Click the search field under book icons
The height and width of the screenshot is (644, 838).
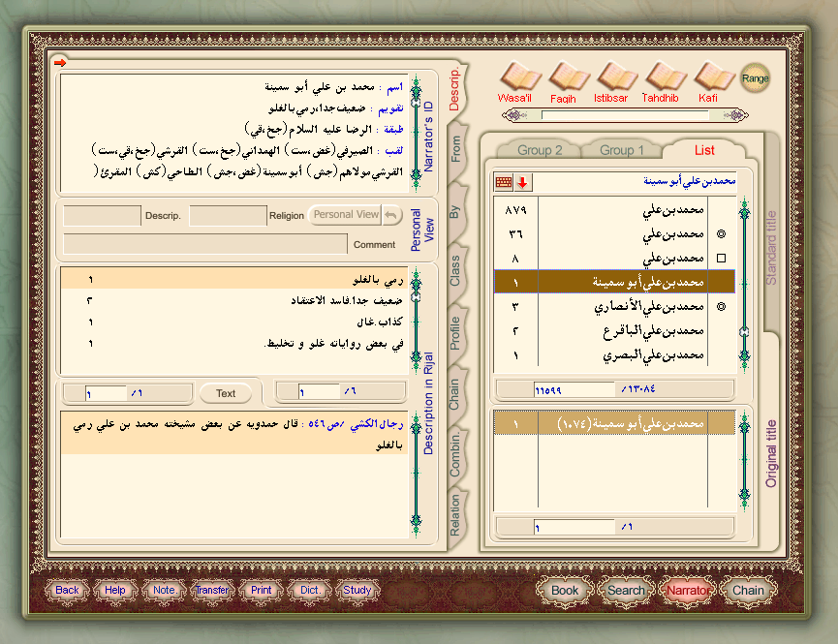pos(625,115)
